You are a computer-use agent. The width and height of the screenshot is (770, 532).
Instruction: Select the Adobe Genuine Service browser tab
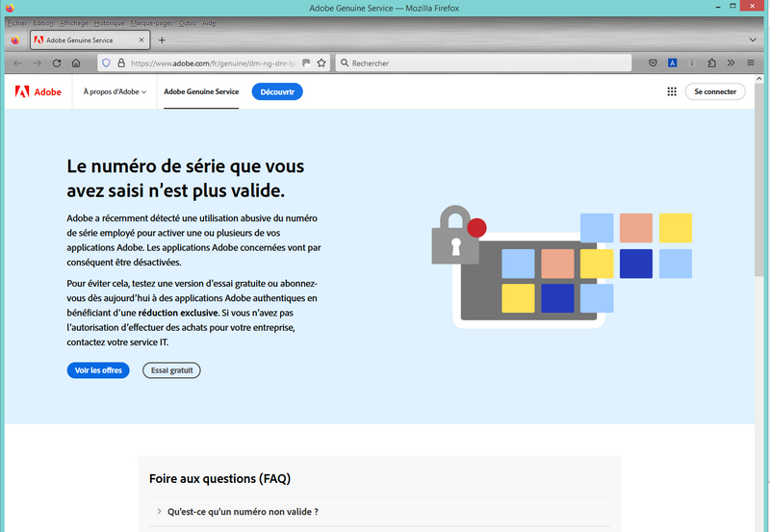[x=90, y=40]
